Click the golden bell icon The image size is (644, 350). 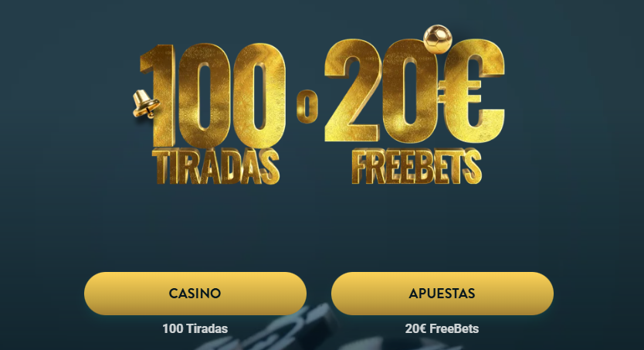pos(145,104)
